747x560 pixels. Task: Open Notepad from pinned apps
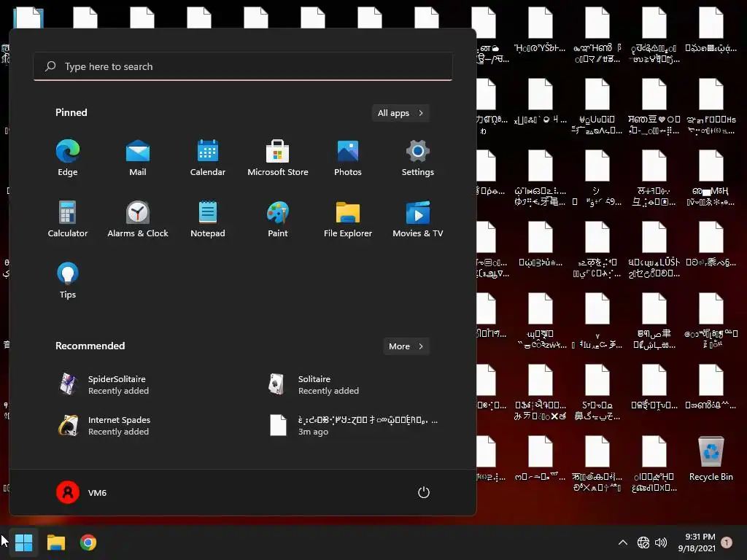[x=208, y=219]
